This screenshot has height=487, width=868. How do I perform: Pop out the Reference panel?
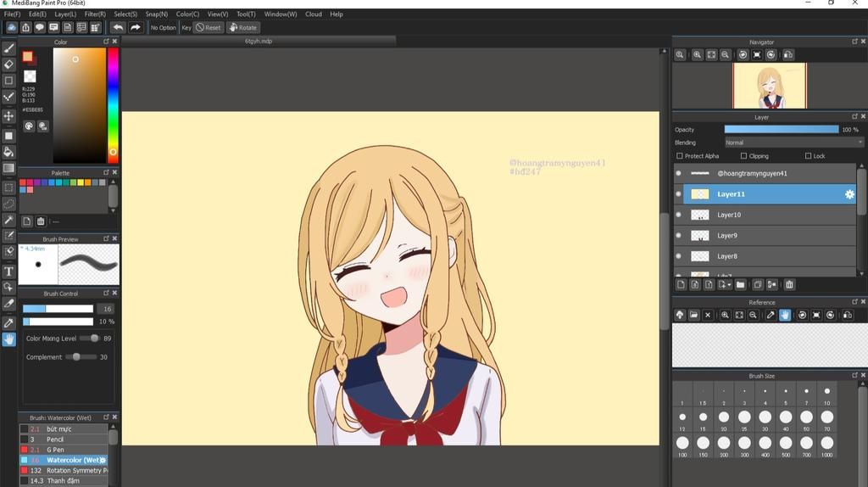point(854,301)
